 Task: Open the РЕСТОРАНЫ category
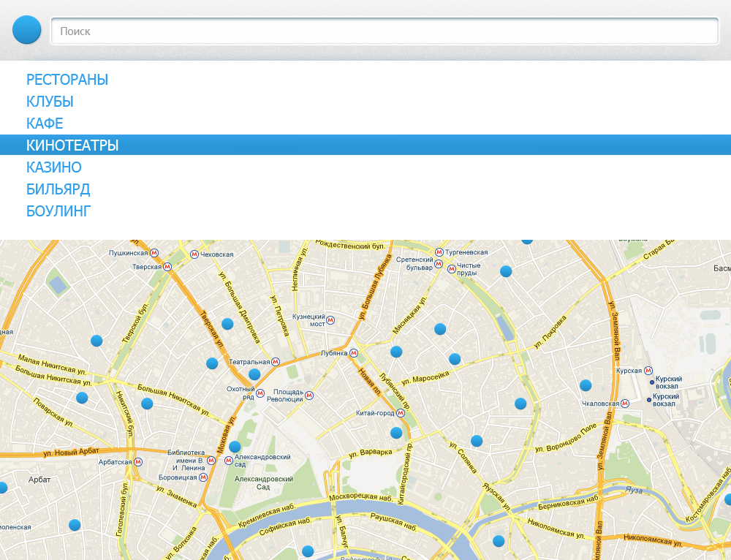pos(67,80)
